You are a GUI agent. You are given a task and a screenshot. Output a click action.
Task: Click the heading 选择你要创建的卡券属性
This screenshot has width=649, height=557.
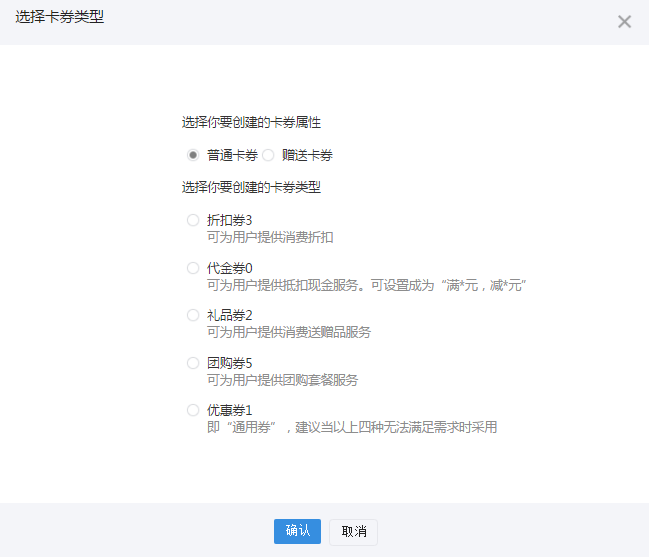click(251, 122)
